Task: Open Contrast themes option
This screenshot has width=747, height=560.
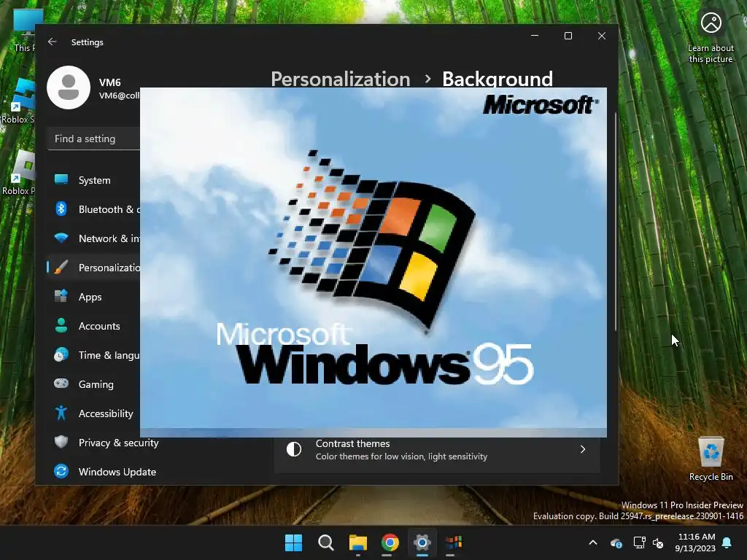Action: click(x=436, y=449)
